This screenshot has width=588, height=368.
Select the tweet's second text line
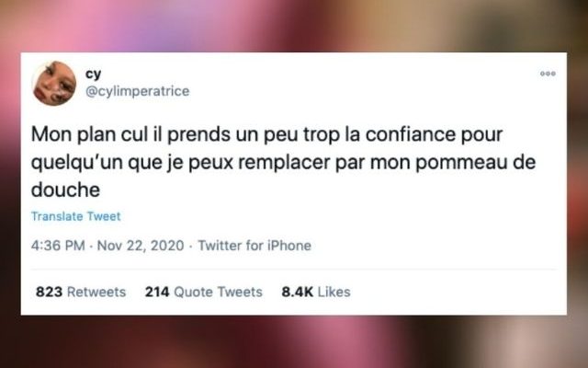(284, 163)
